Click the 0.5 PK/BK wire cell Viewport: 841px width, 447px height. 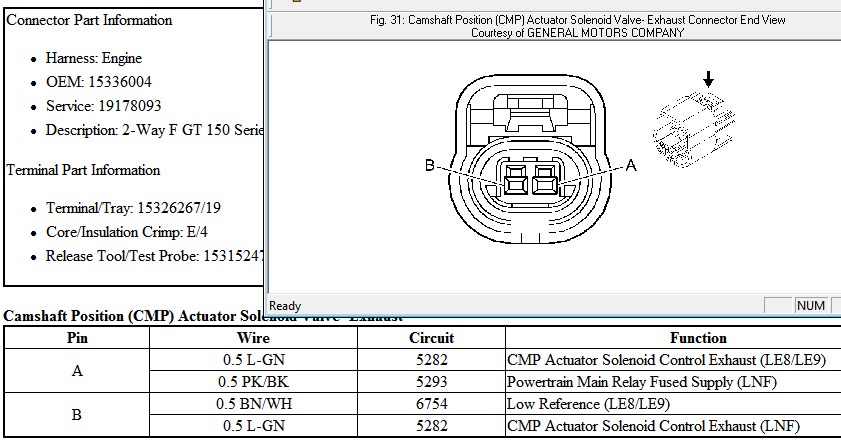coord(253,381)
